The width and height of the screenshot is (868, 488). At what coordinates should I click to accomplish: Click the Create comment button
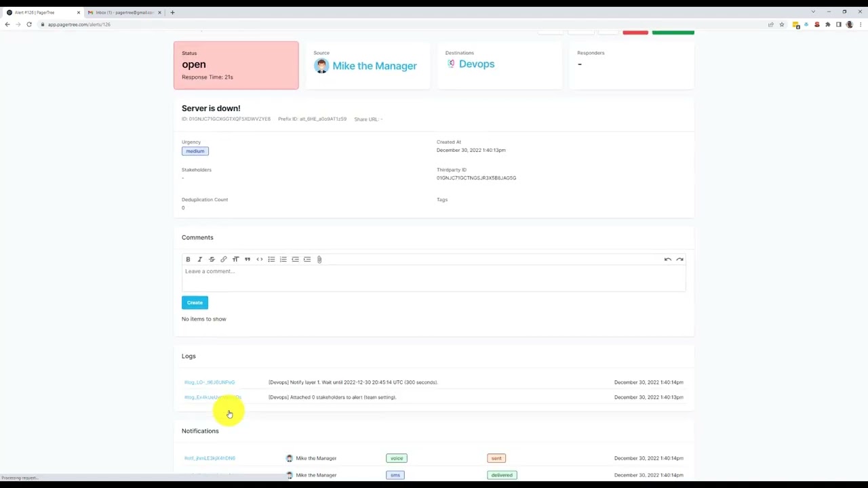195,302
